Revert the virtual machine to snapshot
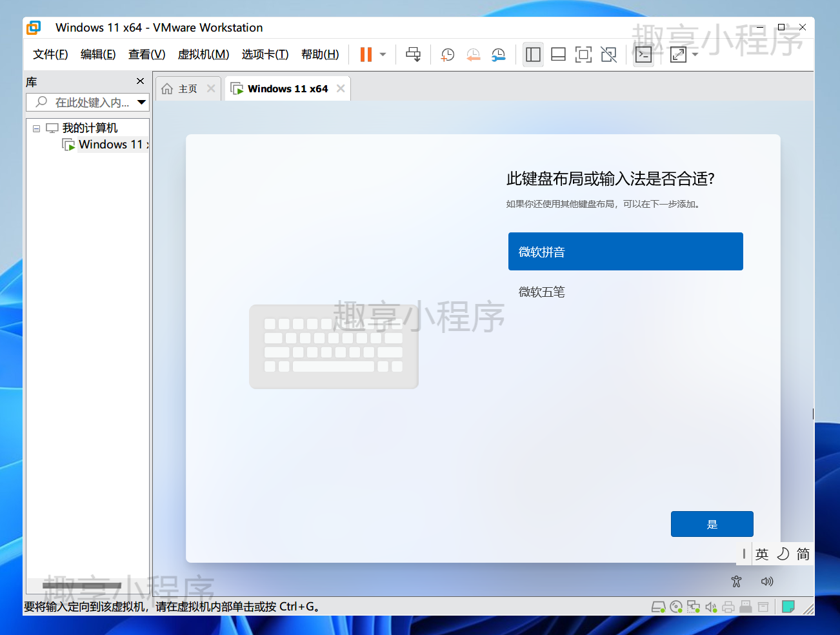Image resolution: width=840 pixels, height=635 pixels. pyautogui.click(x=473, y=55)
